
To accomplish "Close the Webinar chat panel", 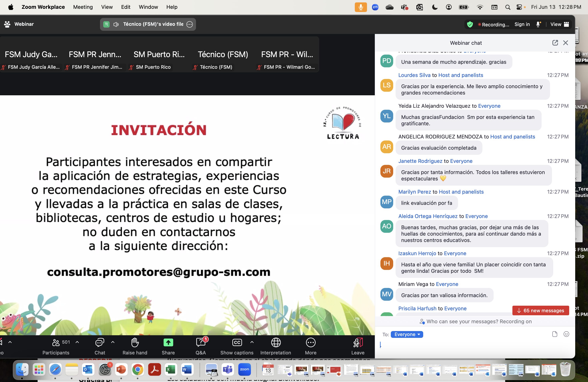I will pos(566,43).
